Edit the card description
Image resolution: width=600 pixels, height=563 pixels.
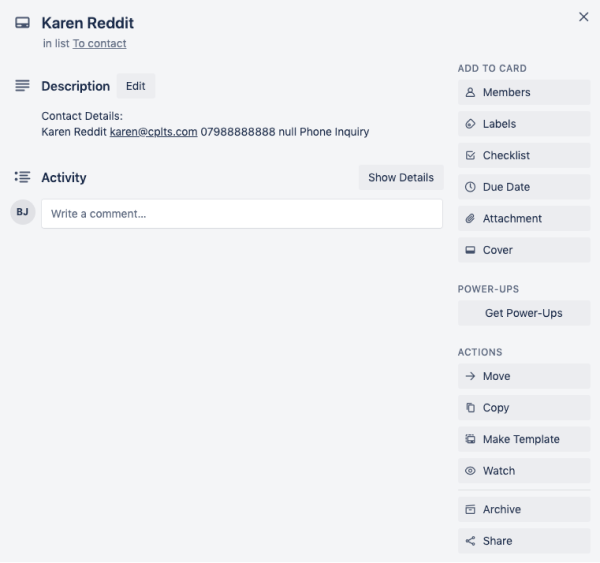click(x=136, y=86)
